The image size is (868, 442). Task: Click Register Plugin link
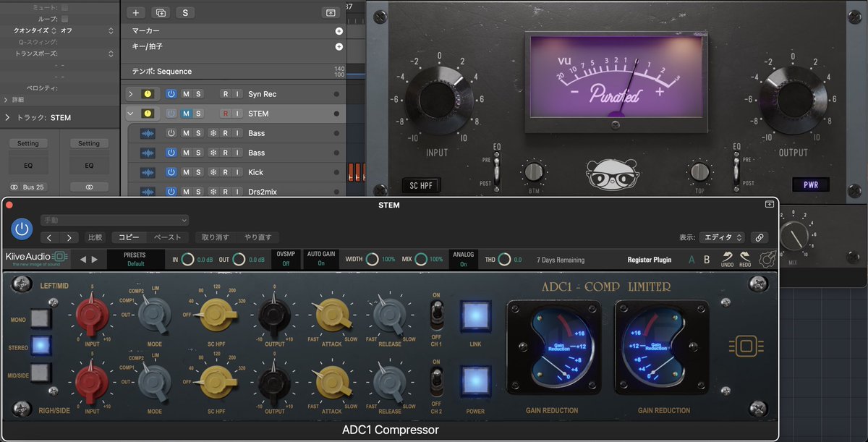click(650, 260)
